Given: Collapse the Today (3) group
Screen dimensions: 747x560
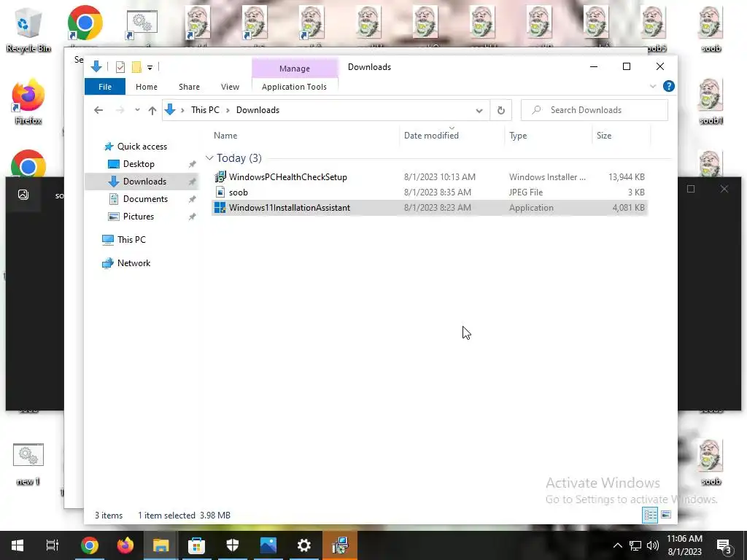Looking at the screenshot, I should [209, 158].
